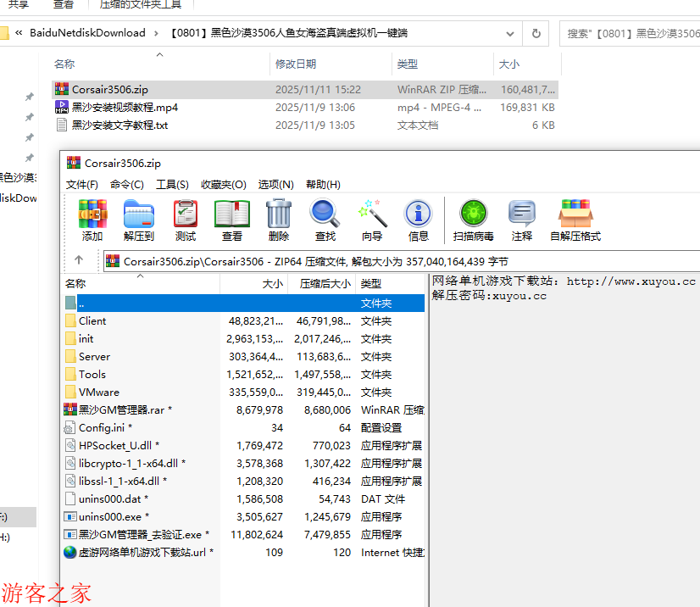This screenshot has width=700, height=607.
Task: Expand the Explorer address bar dropdown arrow
Action: pyautogui.click(x=510, y=34)
